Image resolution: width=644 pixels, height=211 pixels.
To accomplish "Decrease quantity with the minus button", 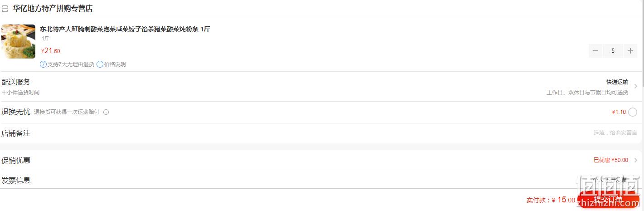I will pos(596,51).
